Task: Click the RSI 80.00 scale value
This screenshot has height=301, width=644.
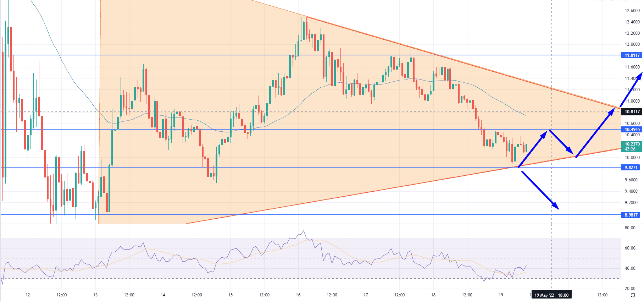Action: 630,228
